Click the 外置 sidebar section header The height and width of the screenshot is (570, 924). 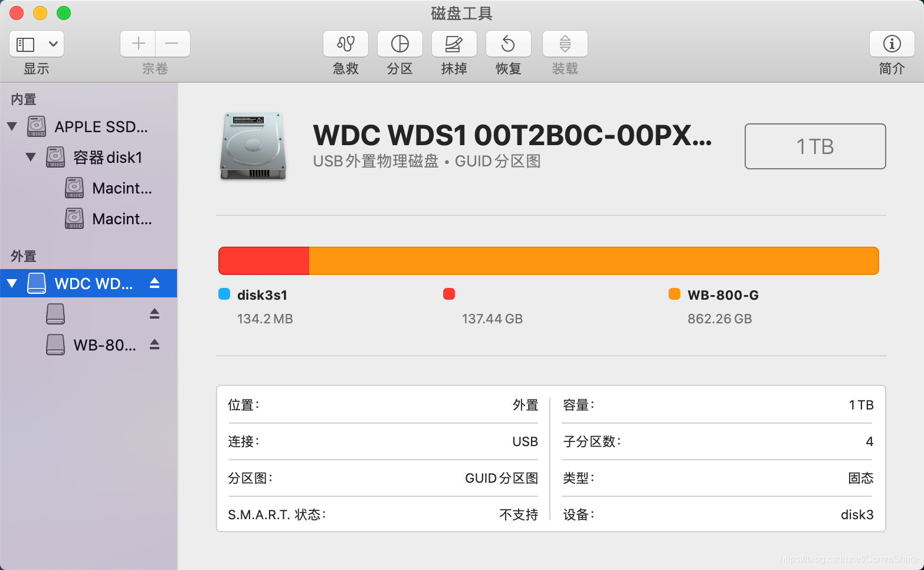pos(24,256)
